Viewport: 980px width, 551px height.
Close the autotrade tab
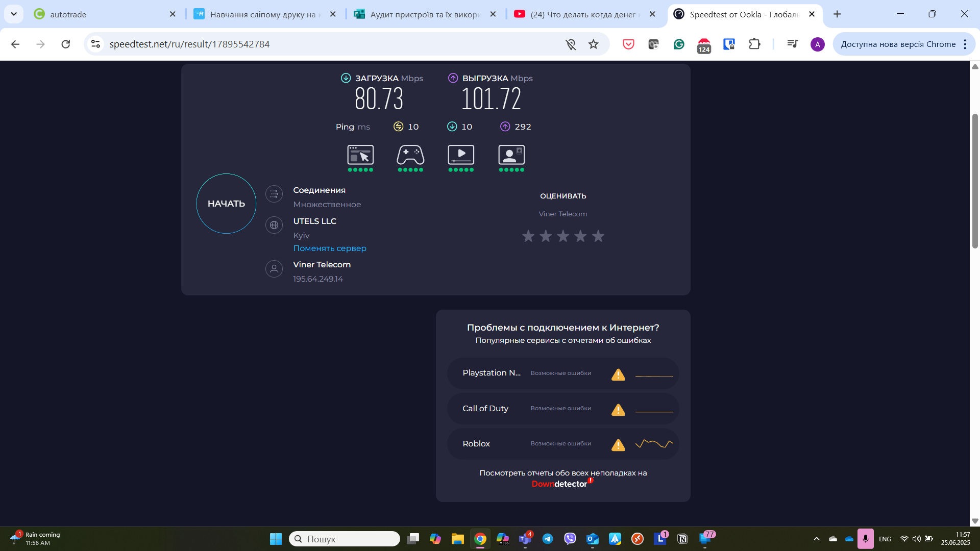click(x=173, y=14)
